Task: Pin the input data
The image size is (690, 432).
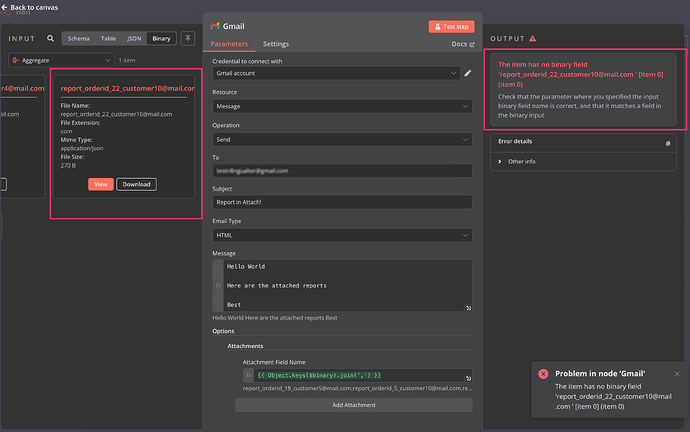Action: pos(188,38)
